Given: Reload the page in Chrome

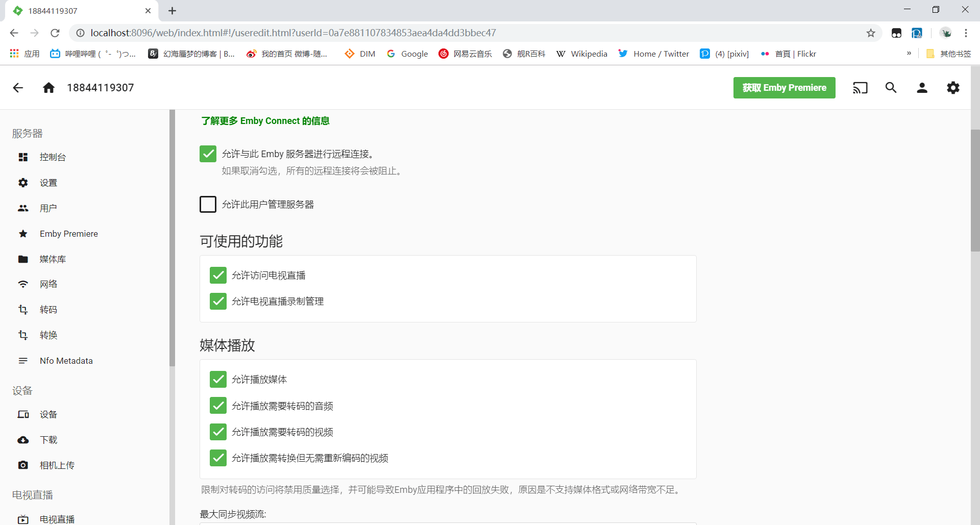Looking at the screenshot, I should [x=55, y=33].
